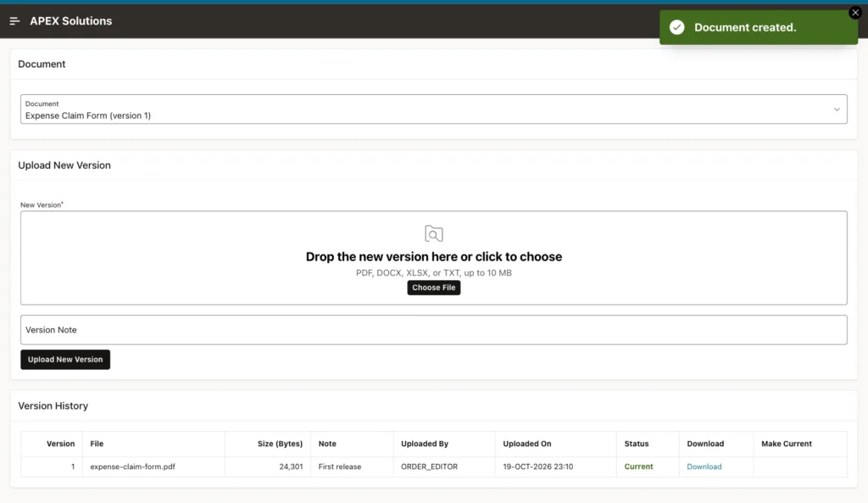The image size is (868, 503).
Task: Open the Expense Claim Form document selector
Action: 433,109
